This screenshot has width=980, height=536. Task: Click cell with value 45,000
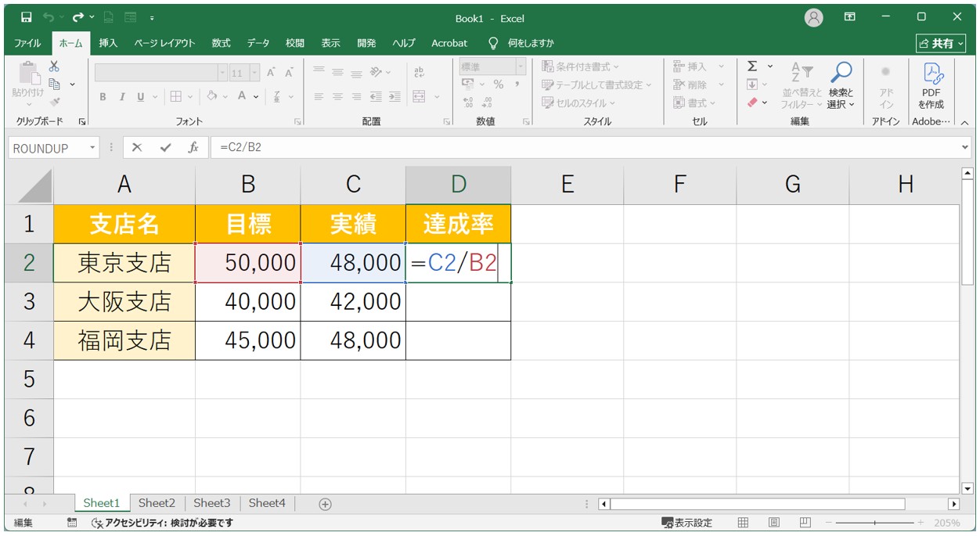(x=248, y=340)
